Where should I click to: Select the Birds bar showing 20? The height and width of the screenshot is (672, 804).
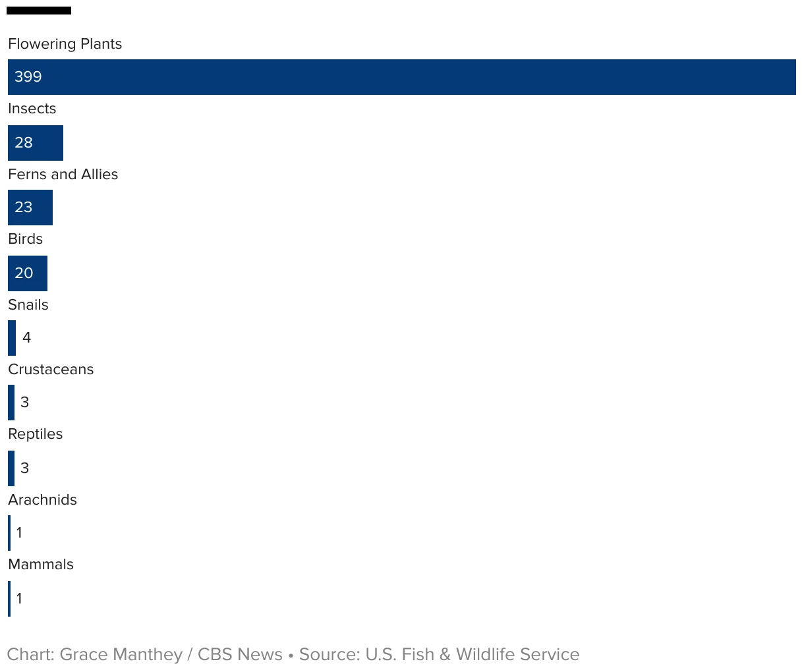click(x=28, y=273)
